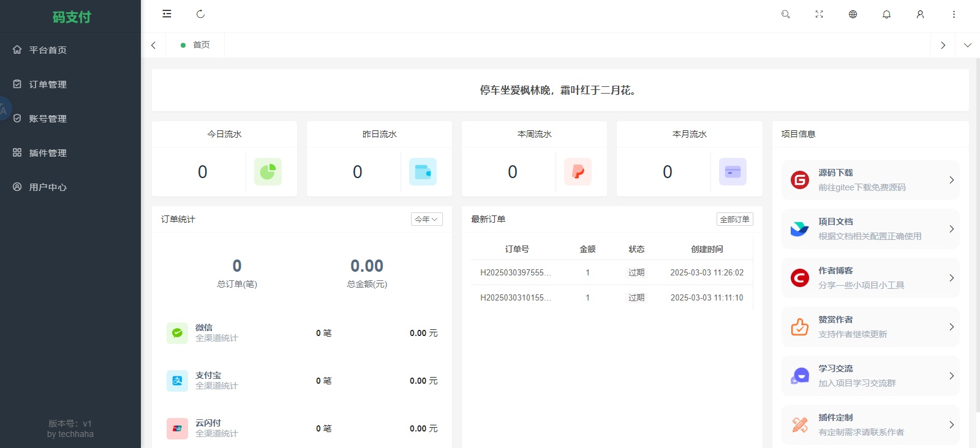Expand the 学习交流 card arrow

[951, 376]
